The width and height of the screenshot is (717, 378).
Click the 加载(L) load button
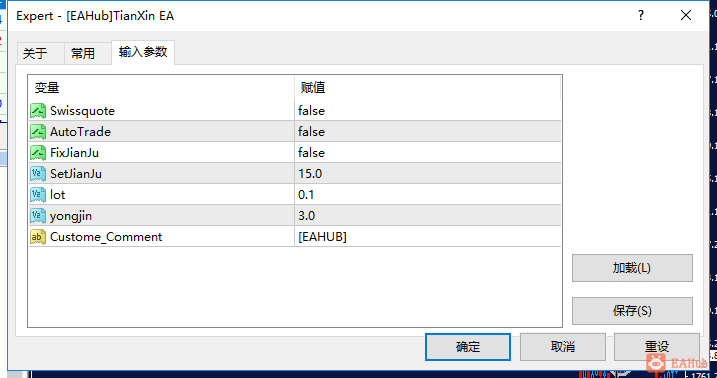click(x=632, y=268)
